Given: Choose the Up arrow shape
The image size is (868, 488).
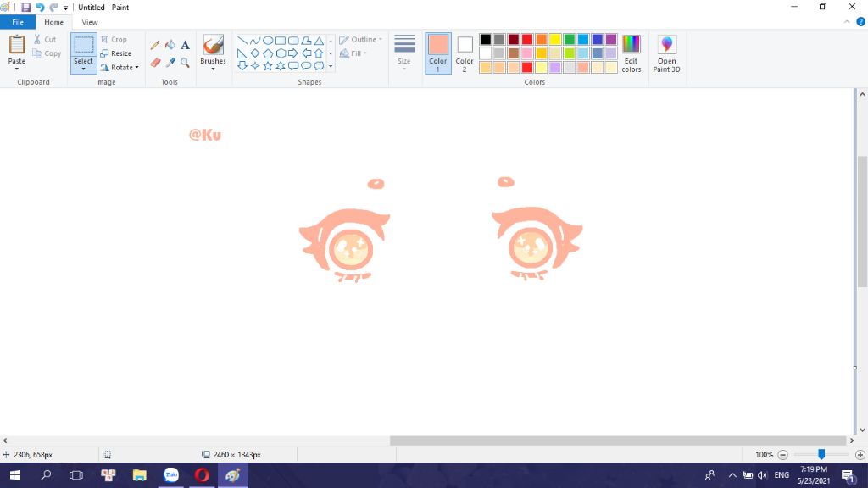Looking at the screenshot, I should 319,53.
